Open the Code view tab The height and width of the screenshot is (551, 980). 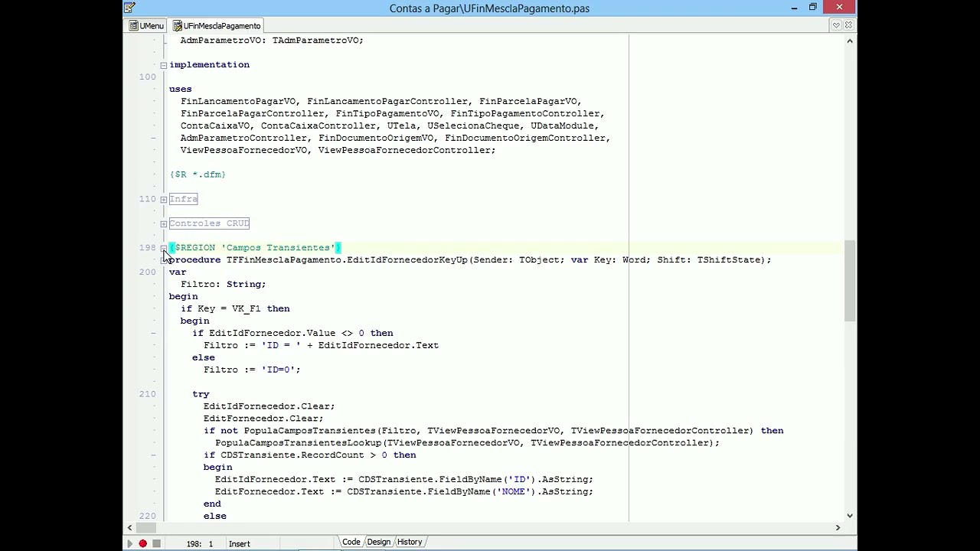tap(351, 542)
